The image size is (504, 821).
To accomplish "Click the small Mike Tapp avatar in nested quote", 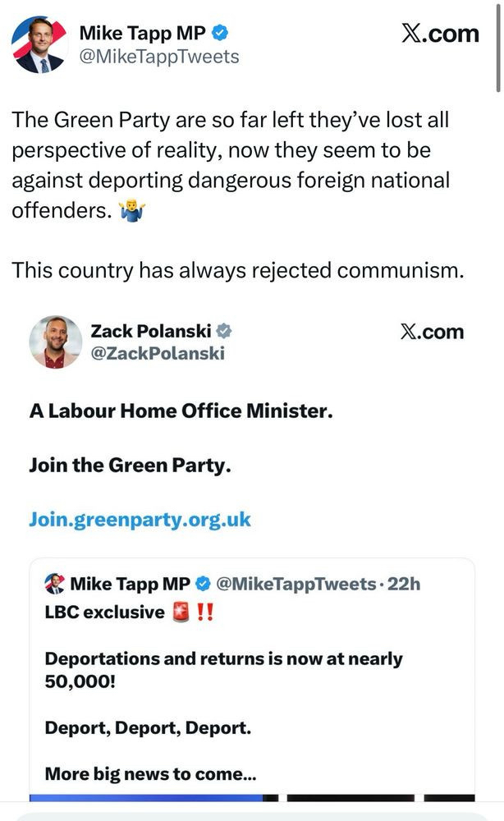I will pos(55,585).
